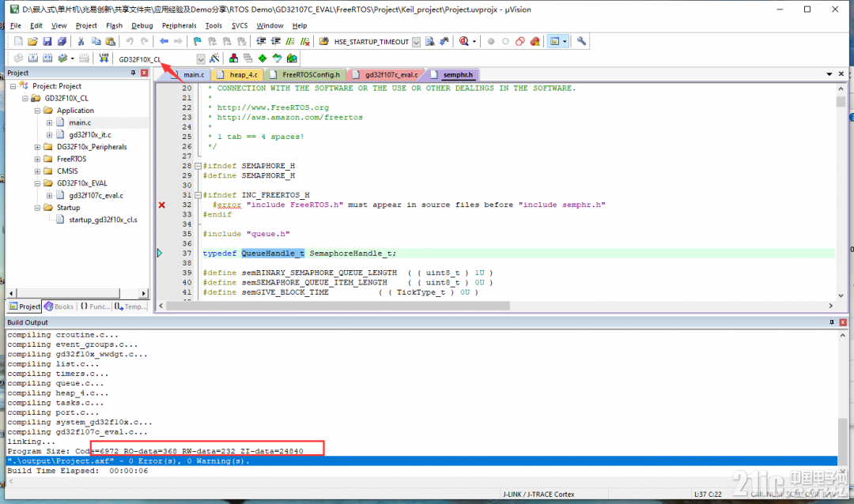Close the active editor tab with the x
Viewport: 854px width, 504px height.
coord(841,74)
